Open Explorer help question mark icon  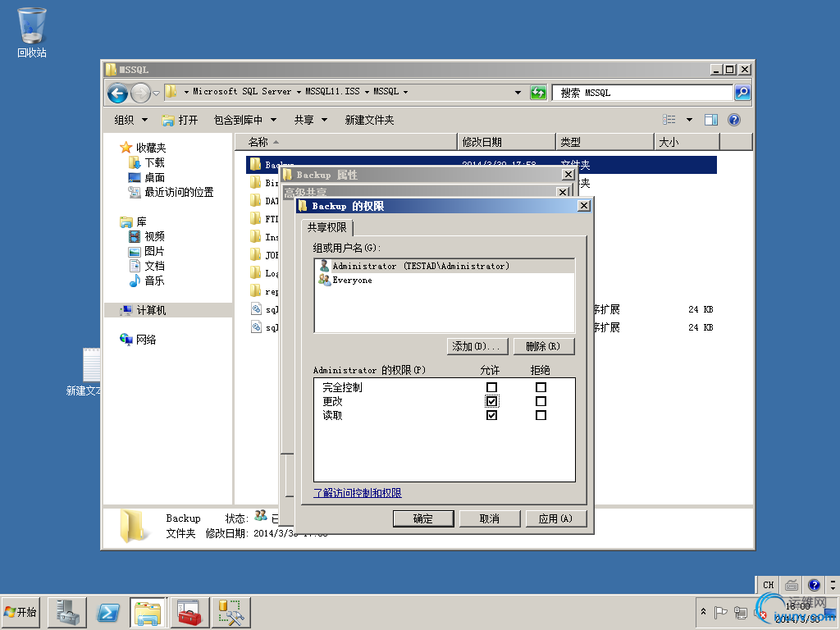[x=734, y=120]
